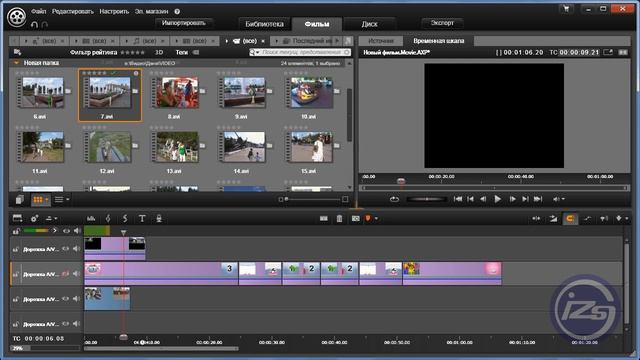Click the snapshot camera icon
The width and height of the screenshot is (640, 360).
pos(356,219)
